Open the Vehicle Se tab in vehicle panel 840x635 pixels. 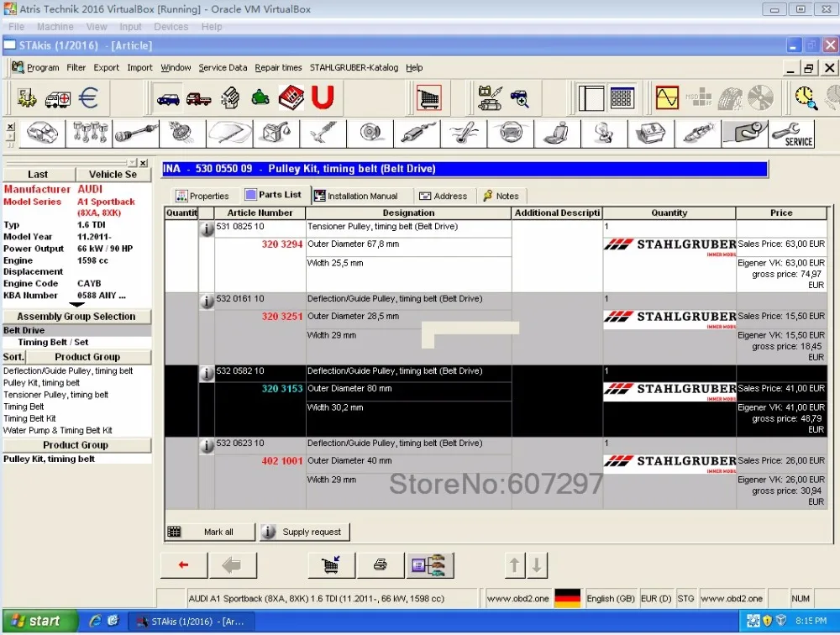coord(113,174)
